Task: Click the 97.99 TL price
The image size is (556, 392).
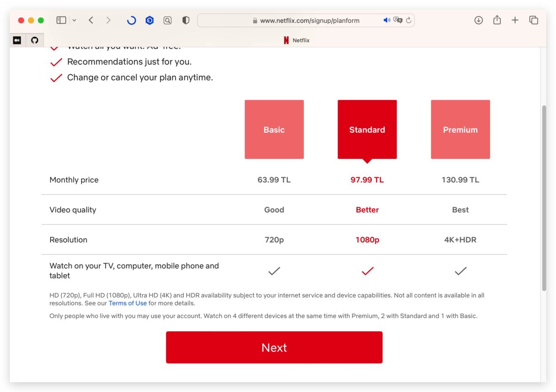Action: (x=367, y=180)
